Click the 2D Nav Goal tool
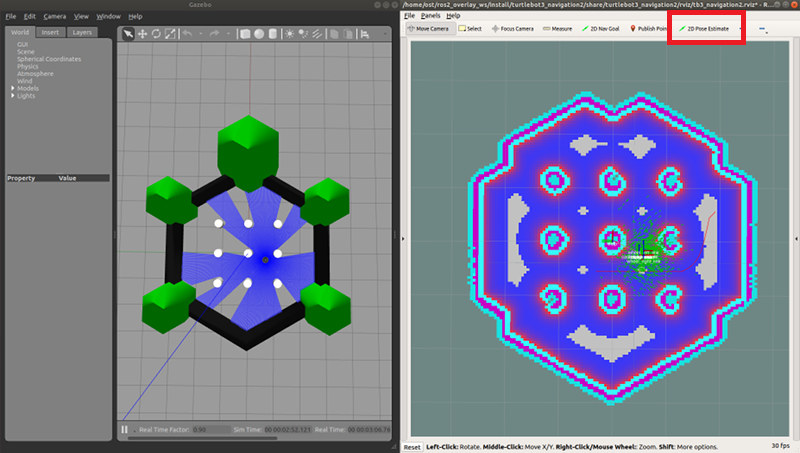Image resolution: width=800 pixels, height=453 pixels. [601, 29]
